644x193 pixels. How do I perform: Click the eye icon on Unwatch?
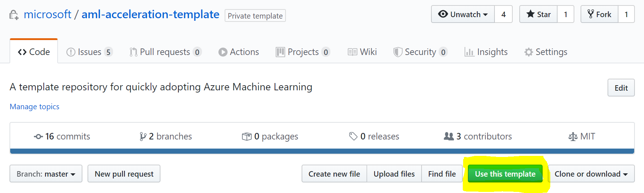click(443, 14)
